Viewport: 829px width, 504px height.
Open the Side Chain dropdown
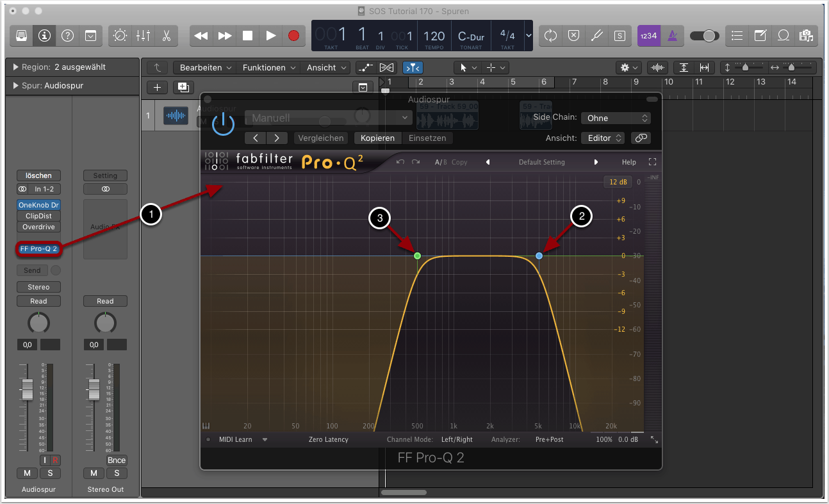coord(616,118)
